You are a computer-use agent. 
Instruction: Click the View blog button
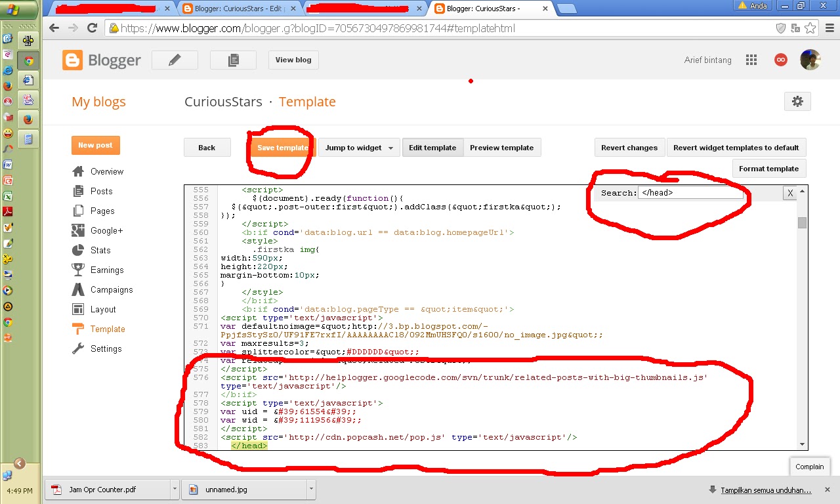click(293, 60)
